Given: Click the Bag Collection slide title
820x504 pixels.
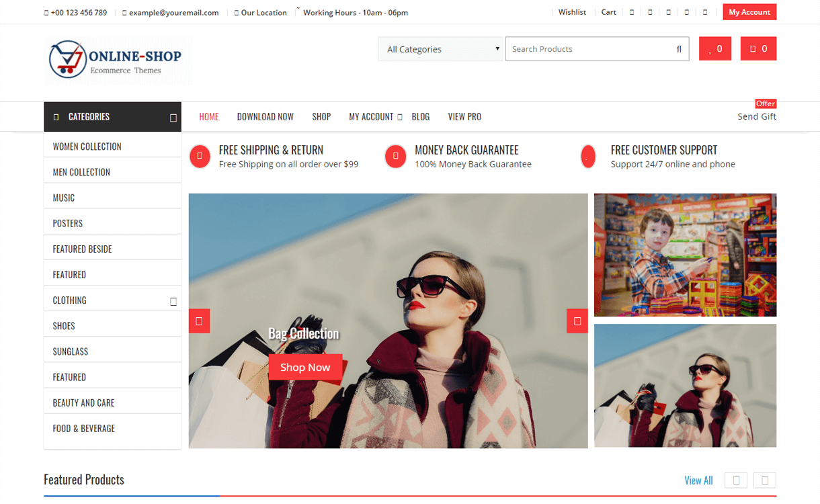Looking at the screenshot, I should [x=304, y=333].
